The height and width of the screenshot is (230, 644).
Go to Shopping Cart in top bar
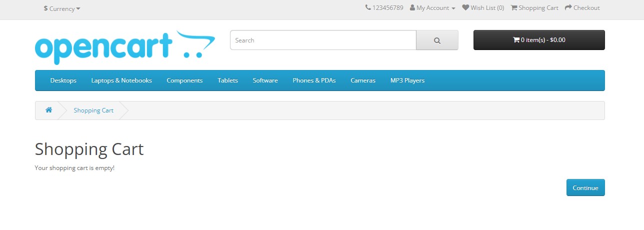tap(534, 8)
